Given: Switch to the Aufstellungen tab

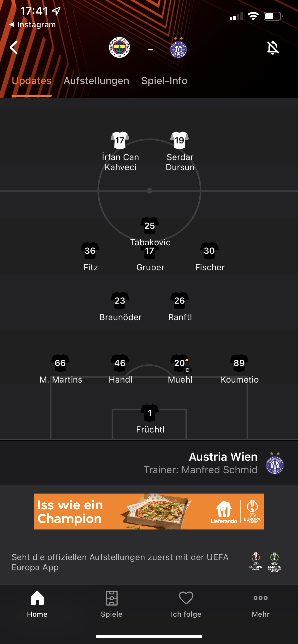Looking at the screenshot, I should point(96,81).
